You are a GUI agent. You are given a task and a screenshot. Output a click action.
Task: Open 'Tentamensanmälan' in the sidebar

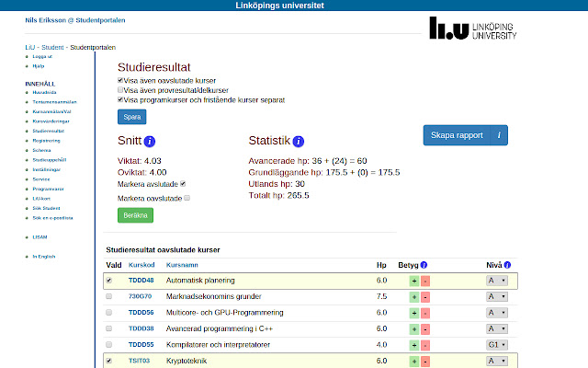54,102
